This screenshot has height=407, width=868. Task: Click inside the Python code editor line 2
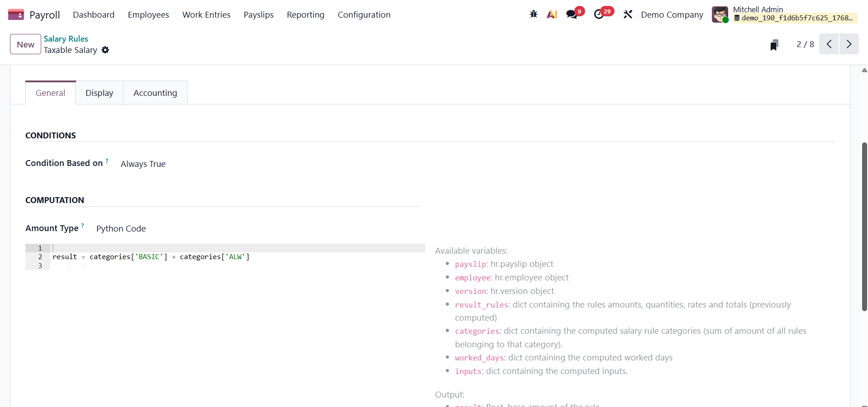click(272, 257)
